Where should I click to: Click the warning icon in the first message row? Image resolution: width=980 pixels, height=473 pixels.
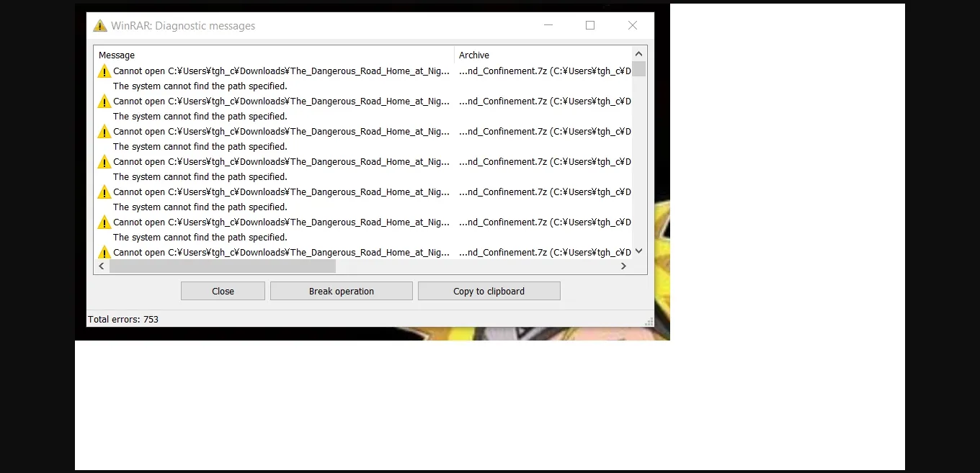point(104,71)
